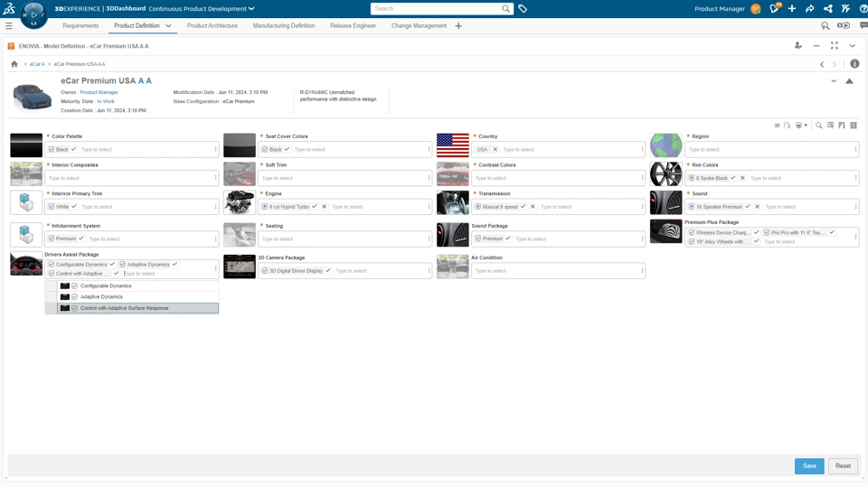Switch to Requirements tab

[80, 26]
